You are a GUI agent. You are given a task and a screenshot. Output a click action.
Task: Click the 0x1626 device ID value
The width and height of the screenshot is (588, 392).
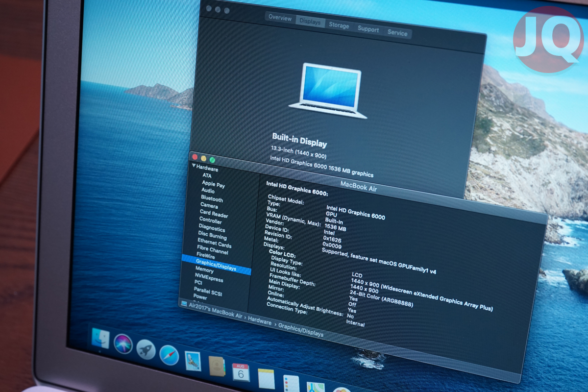[x=333, y=240]
